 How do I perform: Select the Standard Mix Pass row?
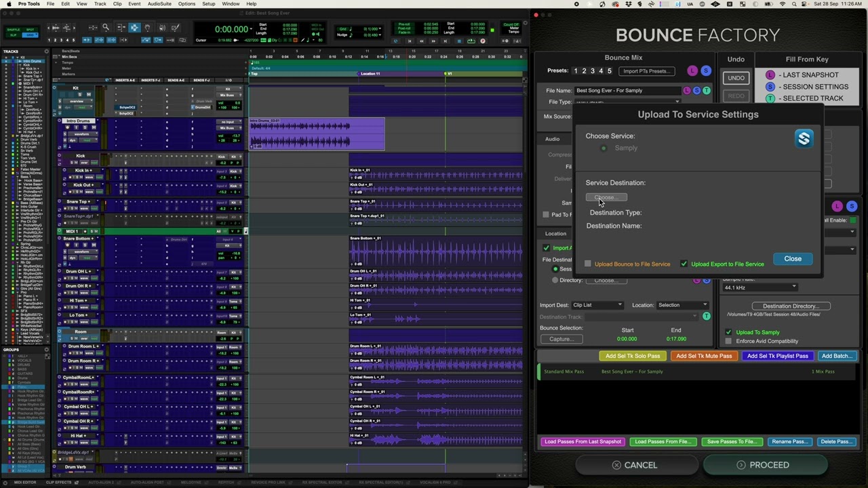pos(697,371)
